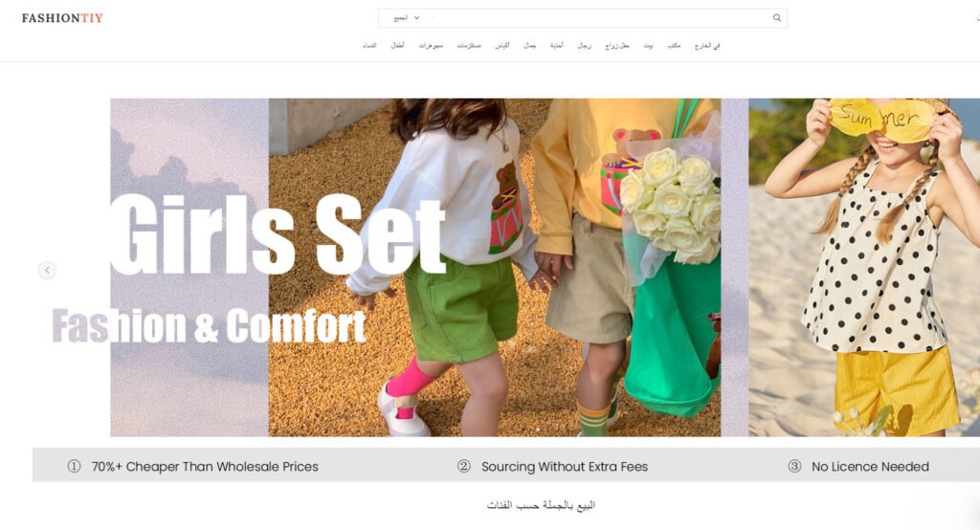Image resolution: width=980 pixels, height=530 pixels.
Task: Open the أطفال (Kids) category menu
Action: [397, 46]
